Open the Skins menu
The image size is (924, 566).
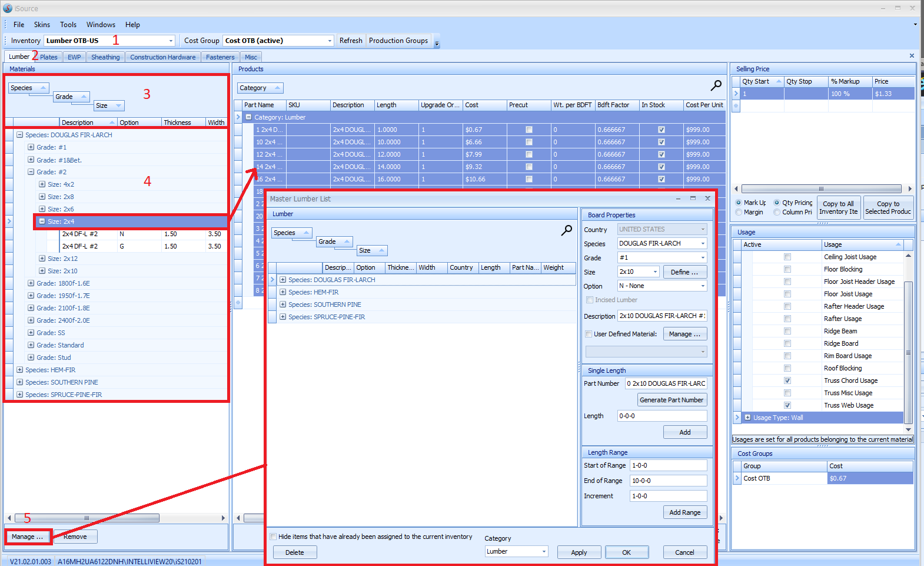point(42,25)
